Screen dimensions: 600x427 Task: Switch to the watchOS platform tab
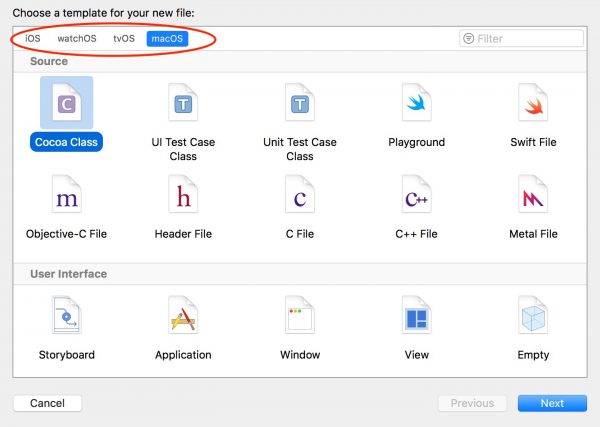point(77,39)
